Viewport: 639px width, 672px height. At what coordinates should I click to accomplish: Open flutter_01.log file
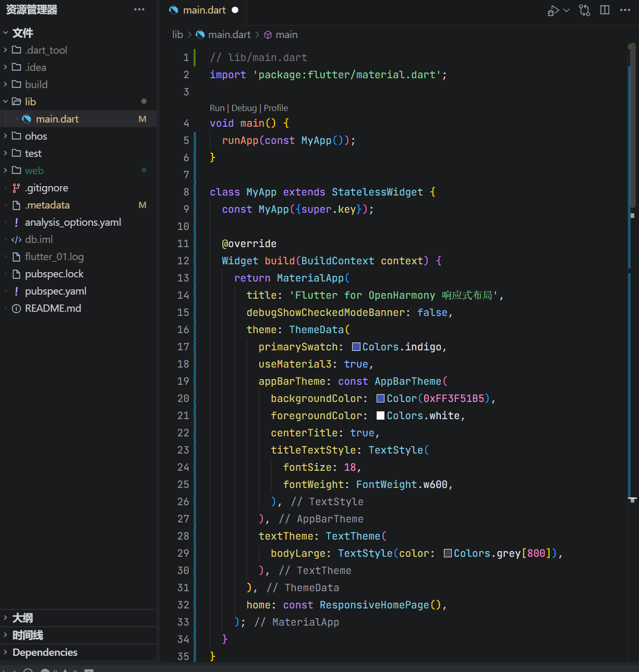click(x=78, y=256)
